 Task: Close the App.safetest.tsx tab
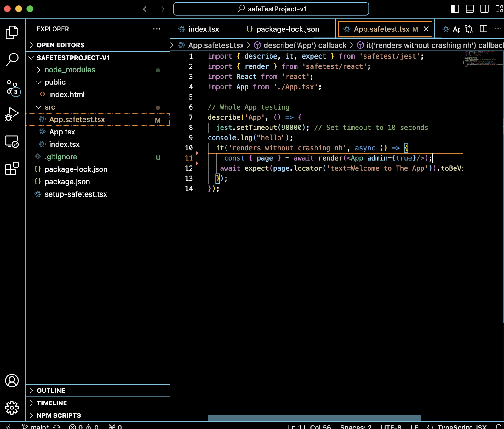click(x=426, y=29)
